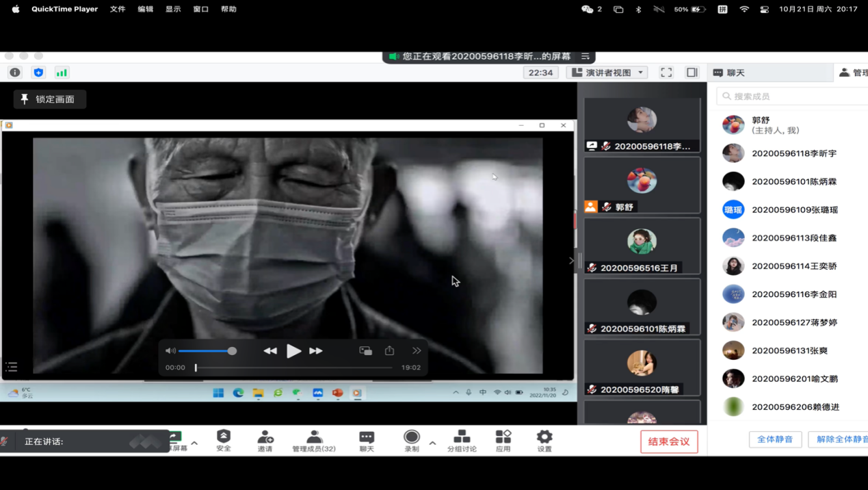
Task: Click Rewind button in video player
Action: click(270, 350)
